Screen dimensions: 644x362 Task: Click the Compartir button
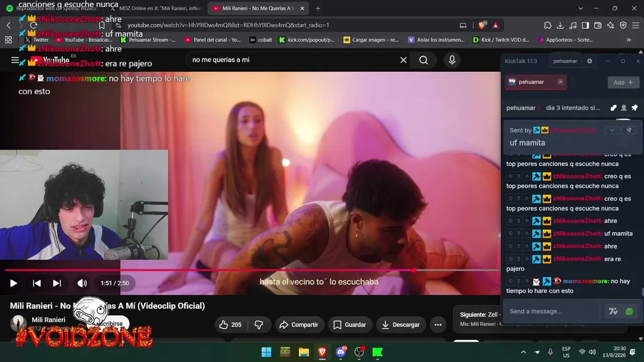coord(299,325)
